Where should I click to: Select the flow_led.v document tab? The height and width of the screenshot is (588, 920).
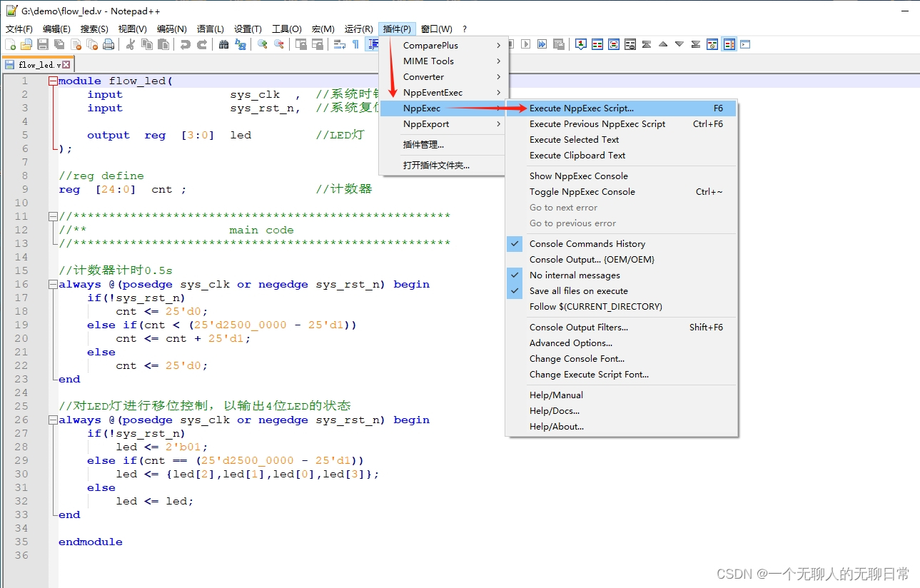36,64
